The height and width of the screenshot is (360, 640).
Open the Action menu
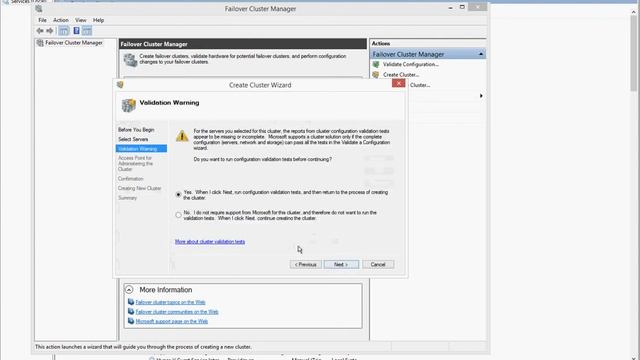click(61, 20)
